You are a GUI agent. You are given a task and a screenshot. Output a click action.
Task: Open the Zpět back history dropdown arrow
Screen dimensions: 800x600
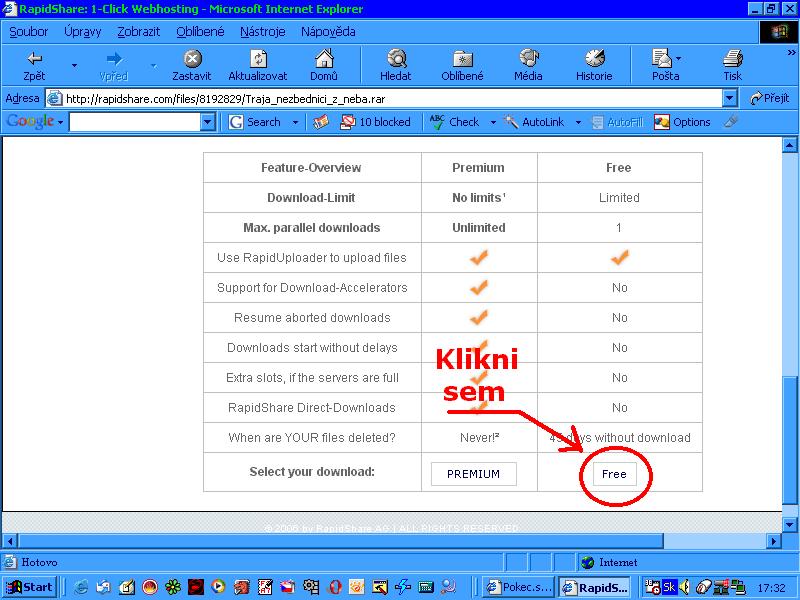coord(74,65)
